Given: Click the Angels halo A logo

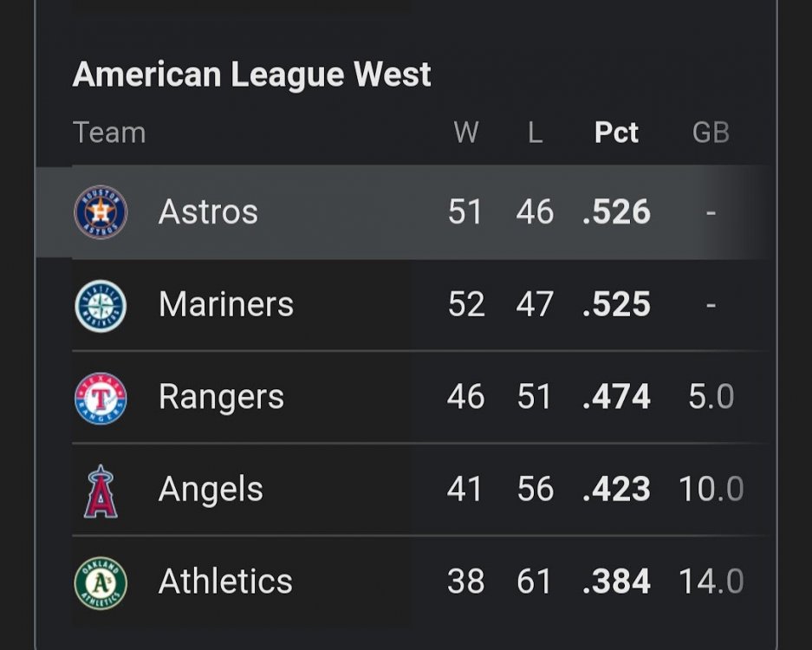Looking at the screenshot, I should click(x=101, y=491).
